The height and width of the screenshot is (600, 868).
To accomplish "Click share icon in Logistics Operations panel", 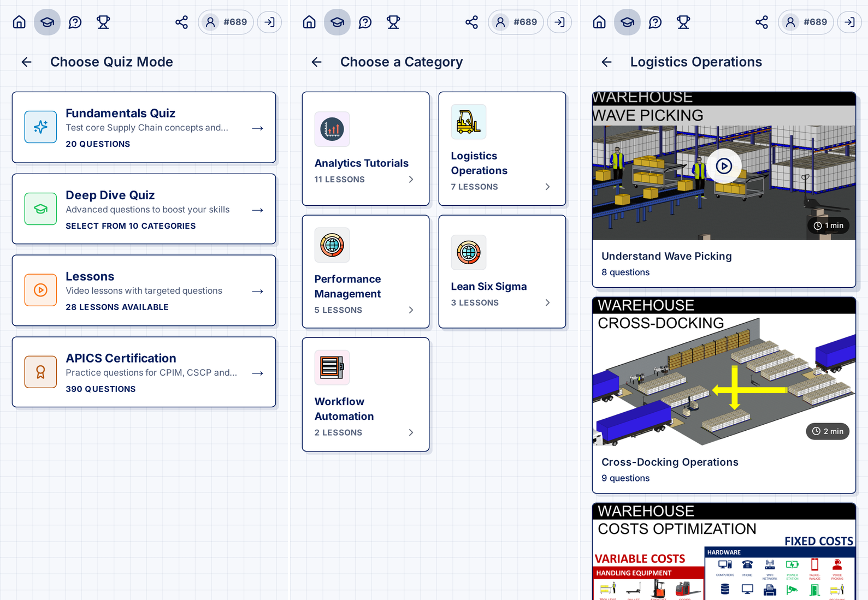I will point(761,22).
